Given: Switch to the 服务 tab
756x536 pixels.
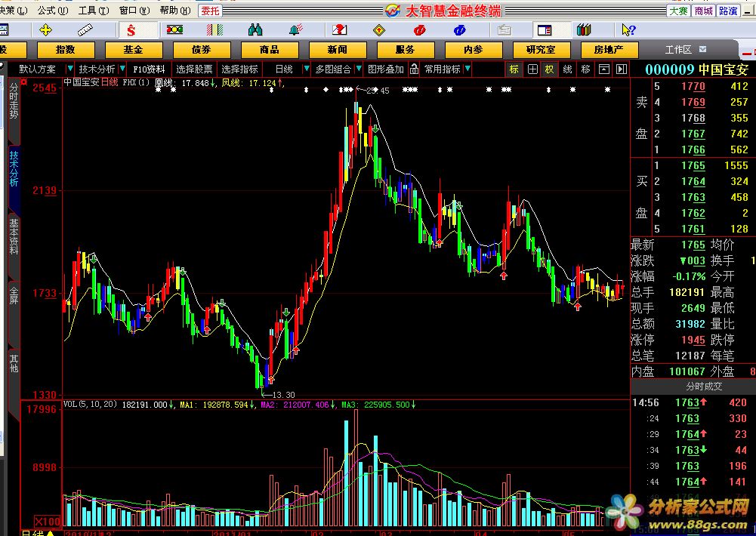Looking at the screenshot, I should [406, 50].
